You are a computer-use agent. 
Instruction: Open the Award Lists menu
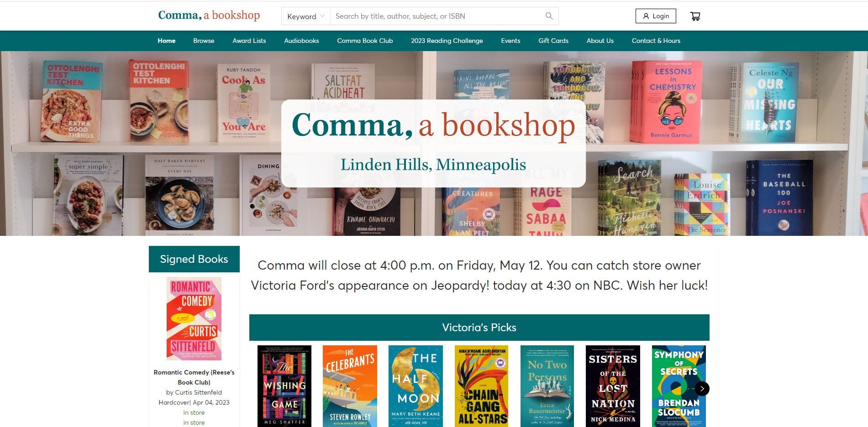pyautogui.click(x=249, y=41)
